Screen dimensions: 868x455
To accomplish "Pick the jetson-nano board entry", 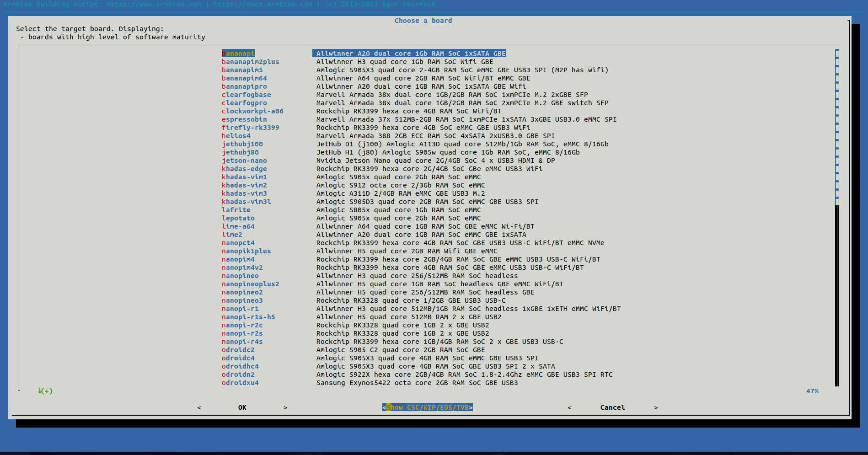I will pos(244,161).
